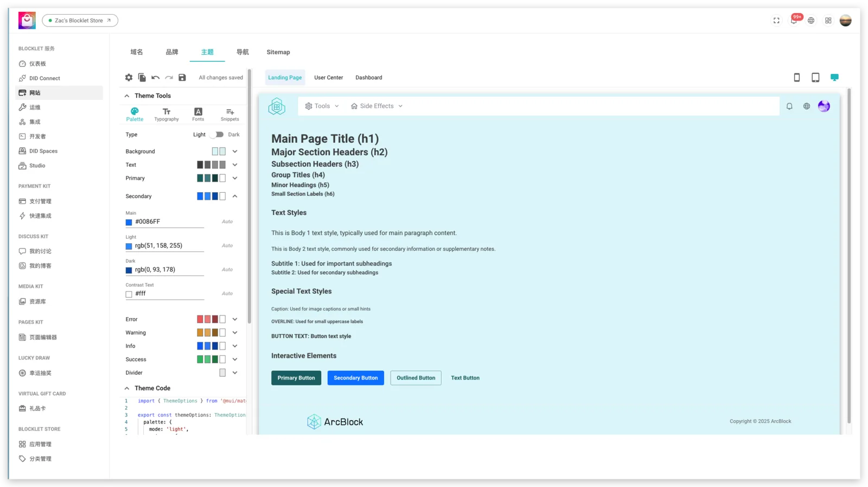Expand Info color options

[x=235, y=346]
